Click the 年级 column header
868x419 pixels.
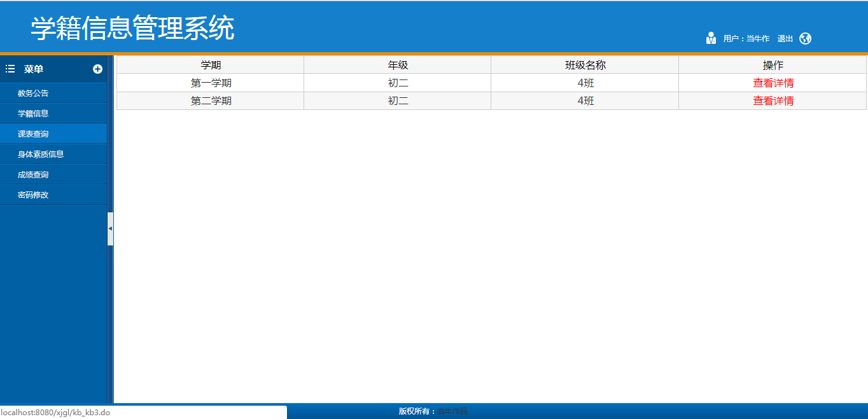[398, 65]
